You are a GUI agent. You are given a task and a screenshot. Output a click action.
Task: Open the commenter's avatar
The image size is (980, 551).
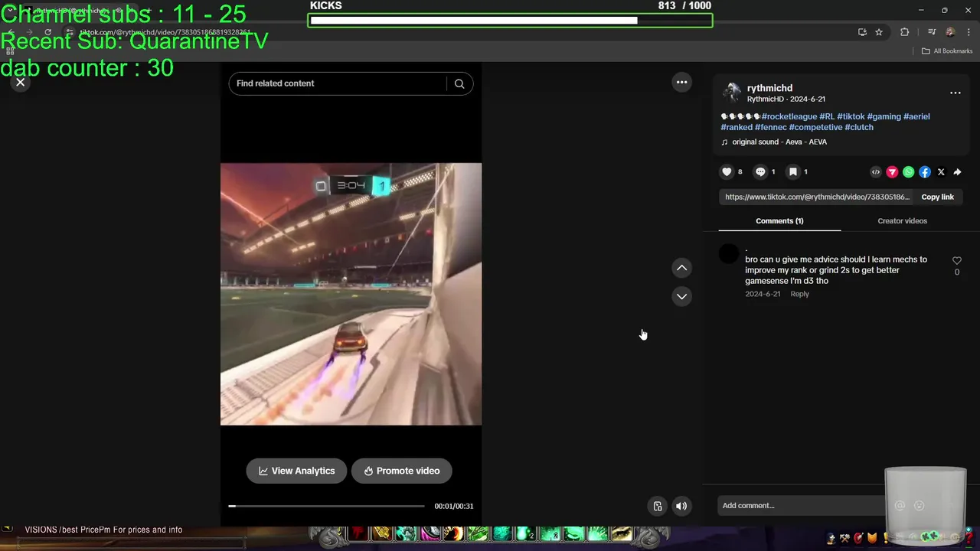[x=729, y=253]
